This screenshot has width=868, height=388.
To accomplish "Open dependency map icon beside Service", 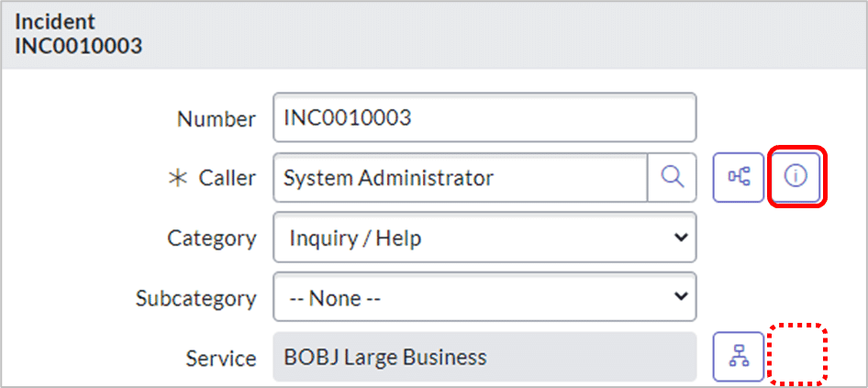I will 739,357.
